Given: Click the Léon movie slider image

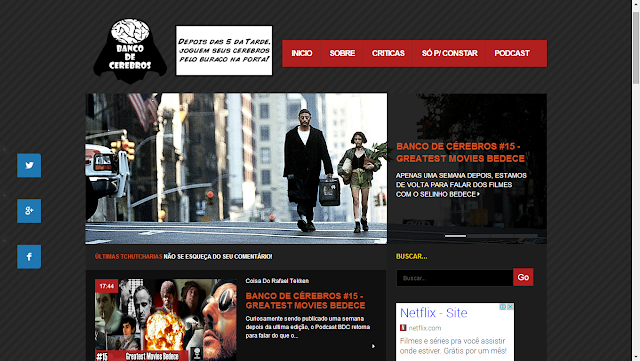Looking at the screenshot, I should tap(236, 169).
